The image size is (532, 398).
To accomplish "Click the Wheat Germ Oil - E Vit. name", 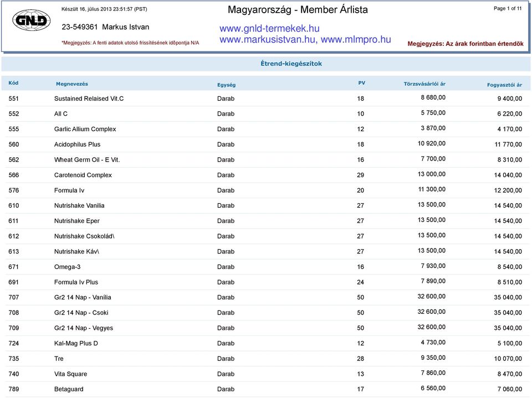I will tap(87, 159).
